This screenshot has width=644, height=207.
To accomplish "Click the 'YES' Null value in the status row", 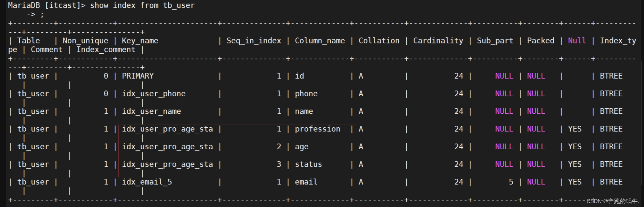I will coord(575,164).
